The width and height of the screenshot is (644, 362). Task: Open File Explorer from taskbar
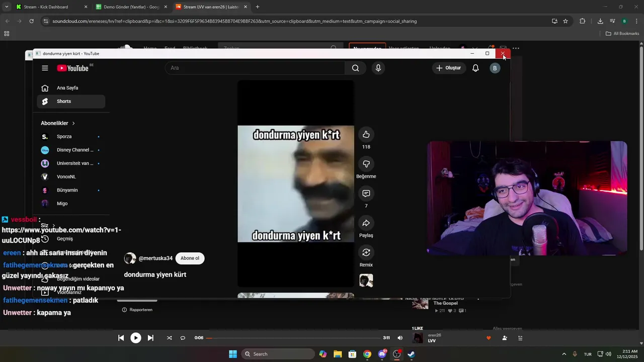tap(338, 354)
